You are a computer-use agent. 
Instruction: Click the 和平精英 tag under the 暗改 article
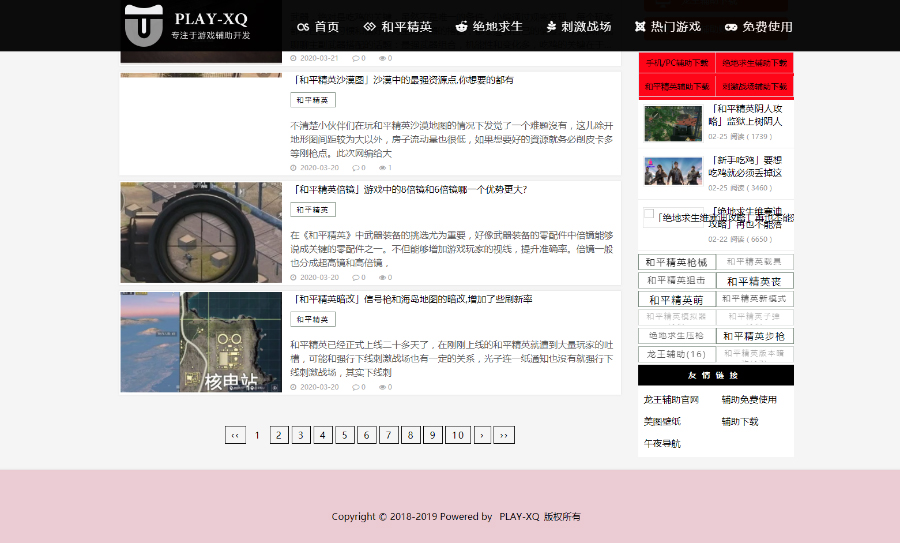313,319
